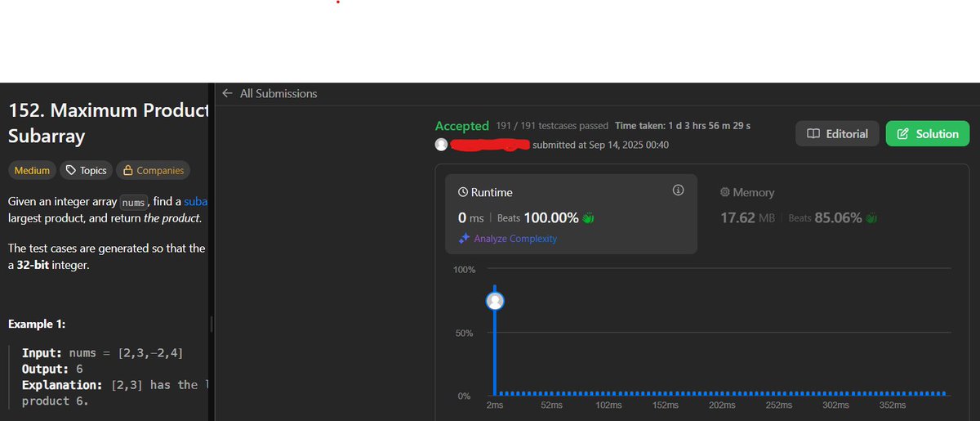Select the Runtime stats card
The width and height of the screenshot is (980, 421).
[x=571, y=214]
